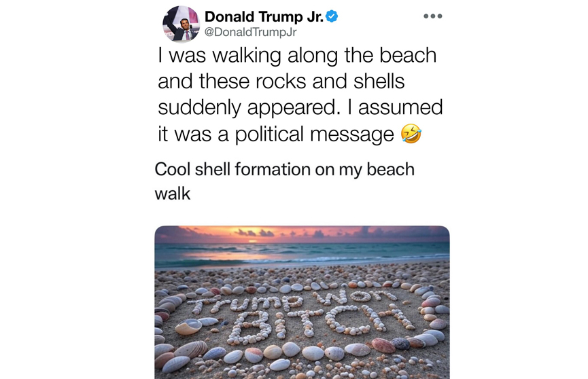Click the word "walk" under the caption
Screen dimensions: 588x379
click(173, 194)
